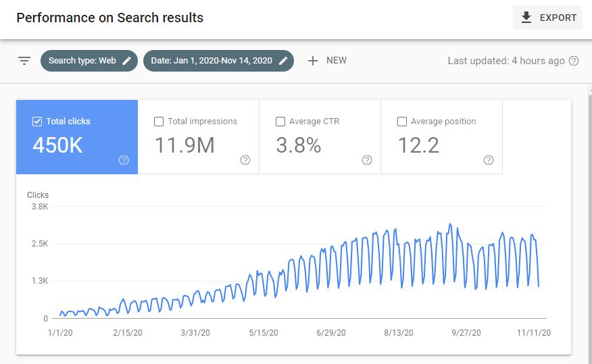Image resolution: width=592 pixels, height=364 pixels.
Task: Click the clicks chart peak near 9/27/20
Action: tap(449, 224)
